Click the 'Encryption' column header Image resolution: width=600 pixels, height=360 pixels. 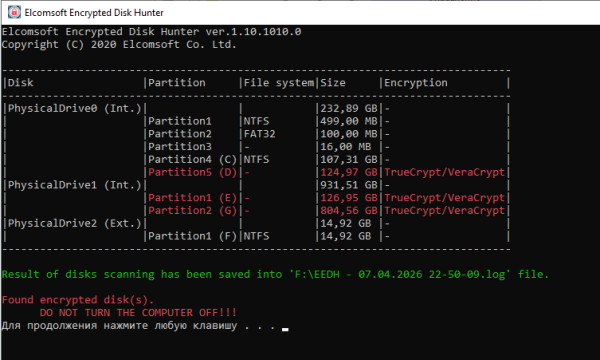(x=416, y=83)
